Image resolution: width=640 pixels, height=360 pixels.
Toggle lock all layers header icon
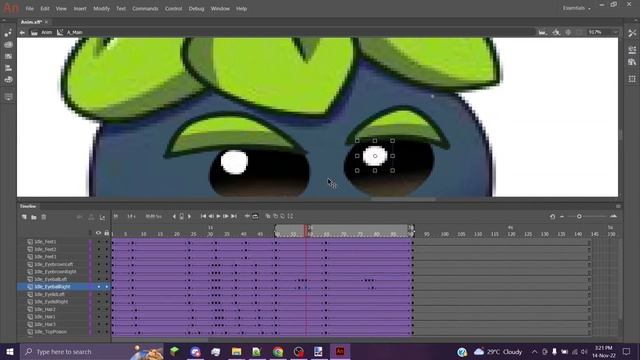[107, 233]
